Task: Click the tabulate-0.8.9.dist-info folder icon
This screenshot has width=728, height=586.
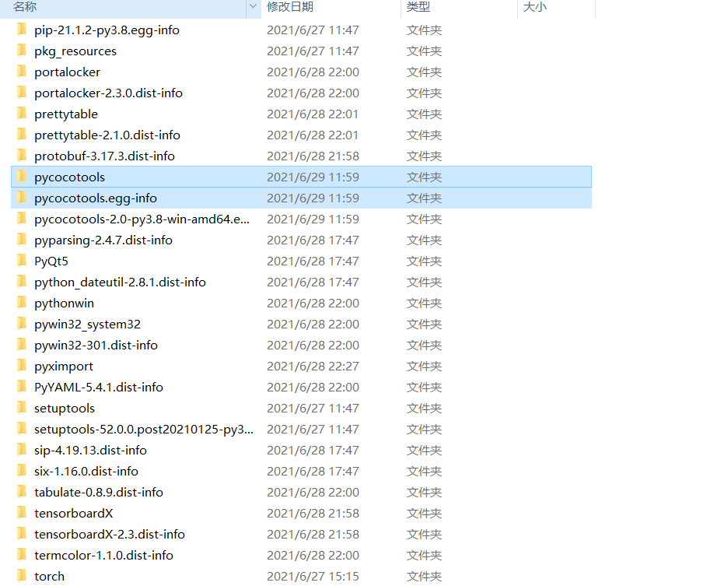Action: [x=21, y=492]
